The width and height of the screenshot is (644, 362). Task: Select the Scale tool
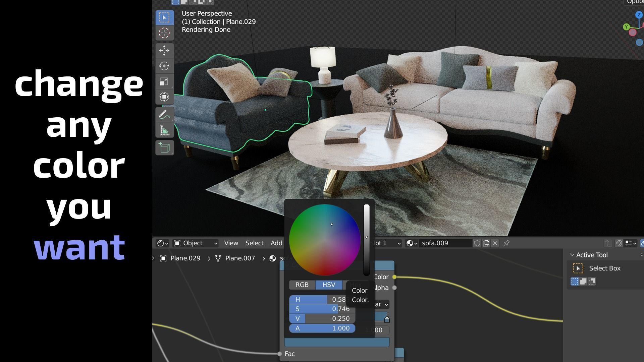pos(164,81)
